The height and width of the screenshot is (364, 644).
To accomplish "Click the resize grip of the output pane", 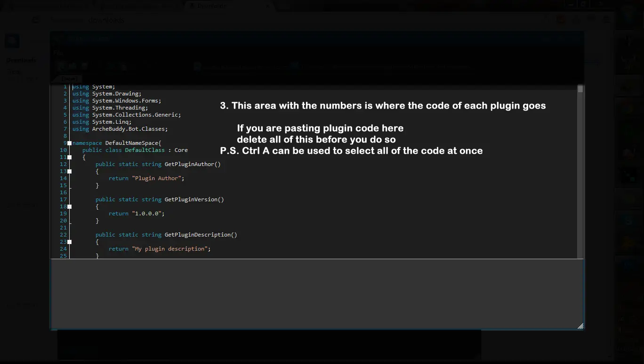I will (580, 326).
